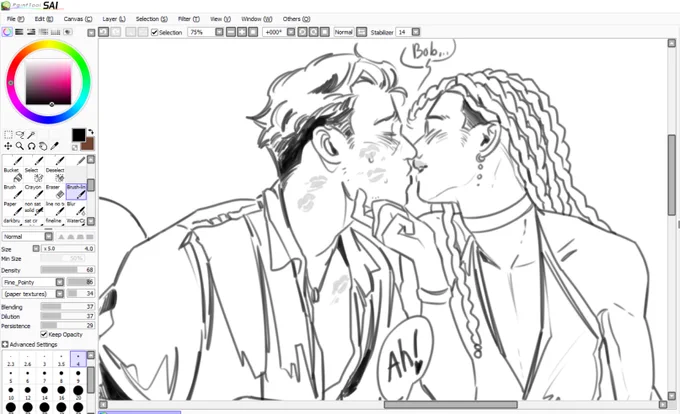Select the rotate view tool
Image resolution: width=680 pixels, height=414 pixels.
pos(31,146)
